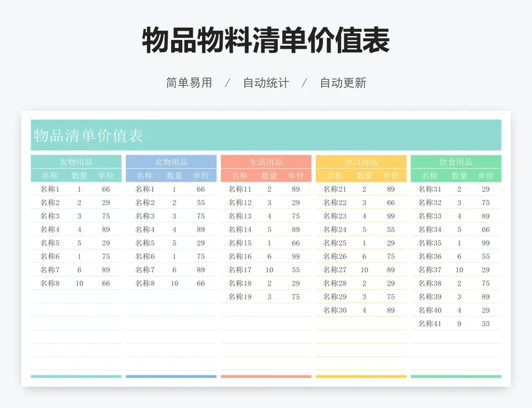Screen dimensions: 532x408
Task: Select the 自动更新 subtitle text
Action: [x=343, y=83]
